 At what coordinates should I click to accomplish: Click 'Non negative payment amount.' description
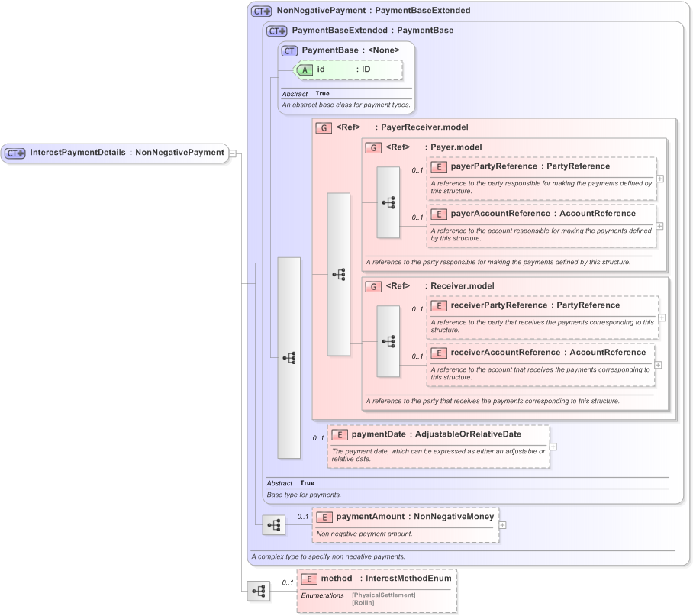[364, 534]
